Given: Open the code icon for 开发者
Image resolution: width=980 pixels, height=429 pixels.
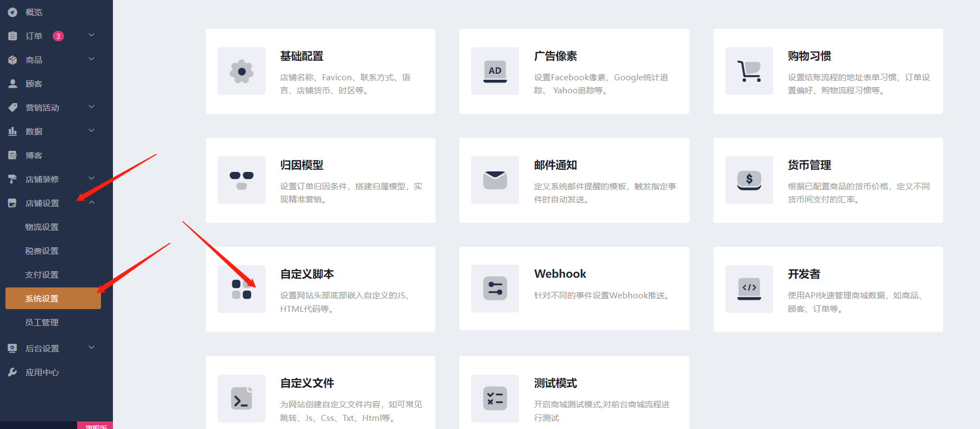Looking at the screenshot, I should pos(749,289).
